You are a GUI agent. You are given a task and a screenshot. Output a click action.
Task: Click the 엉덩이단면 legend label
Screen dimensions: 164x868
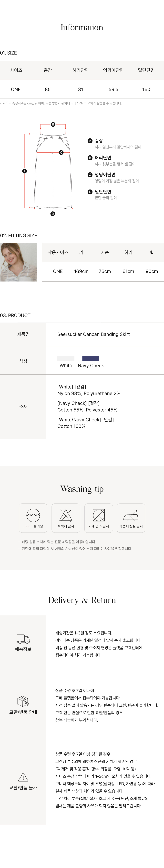click(x=105, y=175)
